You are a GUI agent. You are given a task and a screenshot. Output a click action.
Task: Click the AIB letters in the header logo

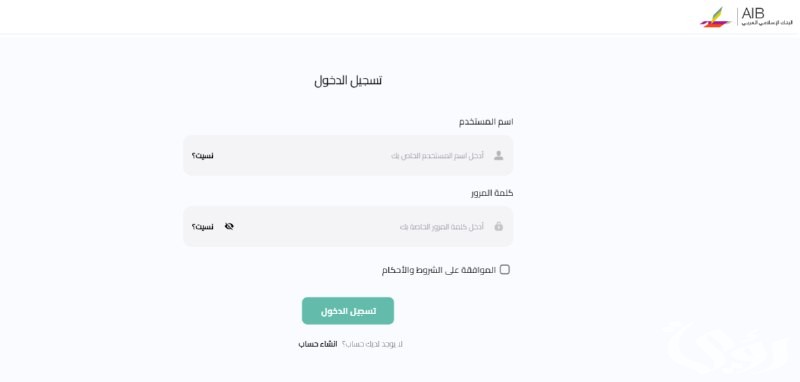click(x=753, y=13)
